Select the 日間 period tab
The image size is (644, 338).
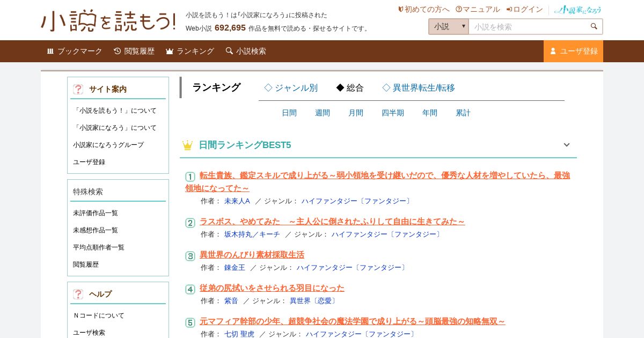pyautogui.click(x=289, y=113)
